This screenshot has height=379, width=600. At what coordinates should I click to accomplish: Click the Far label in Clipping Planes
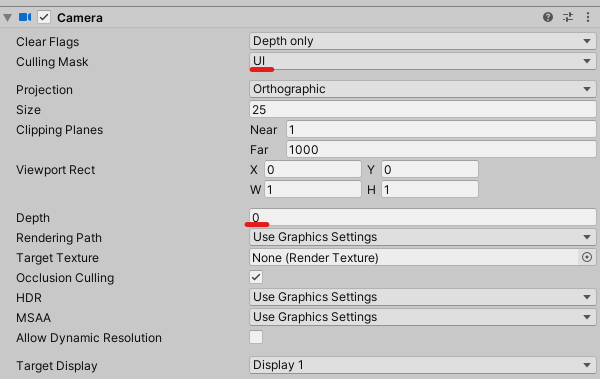[259, 150]
